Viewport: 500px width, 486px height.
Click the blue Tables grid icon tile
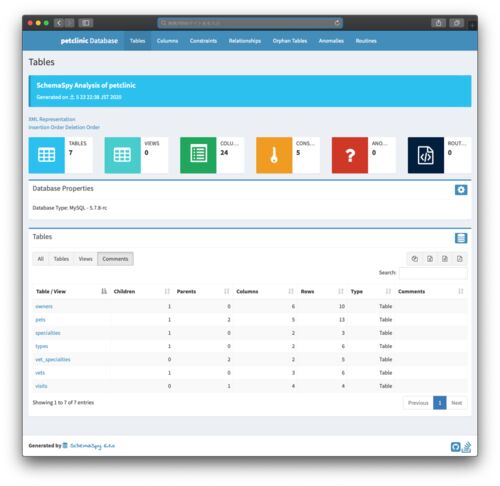click(x=47, y=155)
